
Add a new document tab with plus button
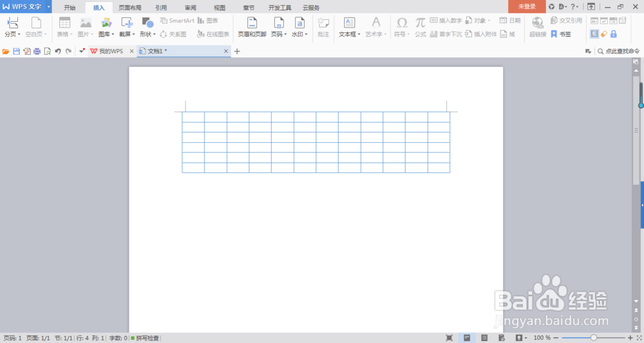click(237, 51)
